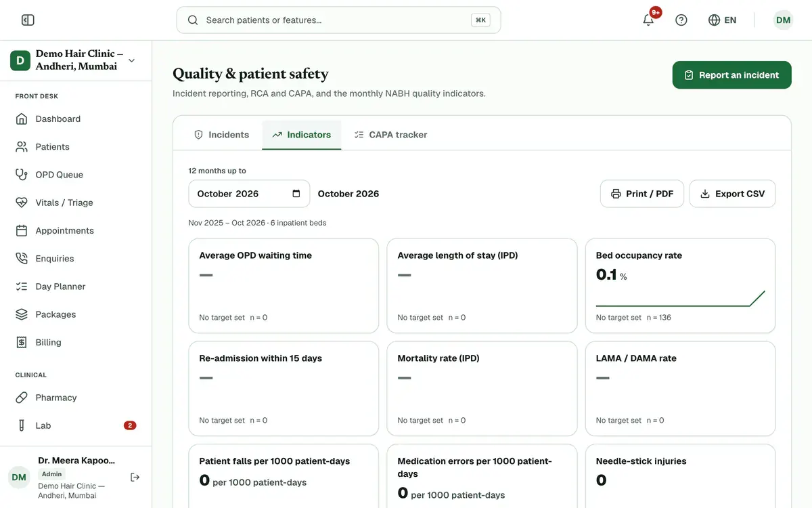Click the Pharmacy pill icon
Image resolution: width=812 pixels, height=508 pixels.
pyautogui.click(x=22, y=398)
